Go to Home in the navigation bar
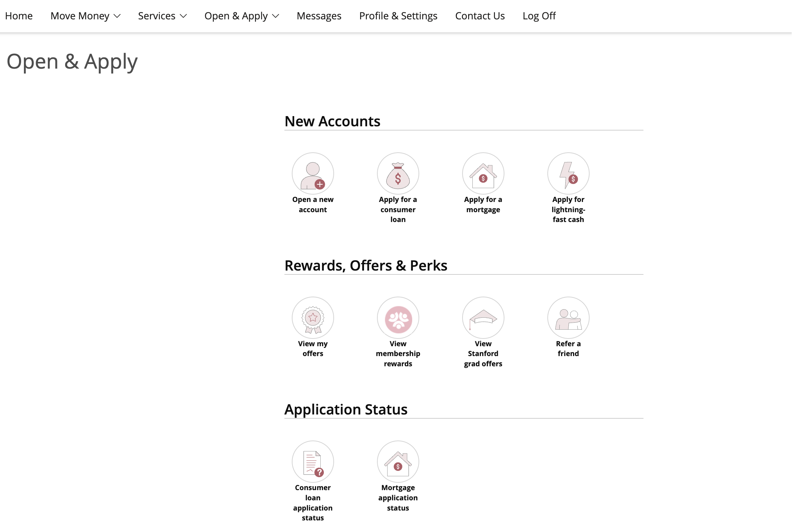The width and height of the screenshot is (792, 532). [x=19, y=16]
